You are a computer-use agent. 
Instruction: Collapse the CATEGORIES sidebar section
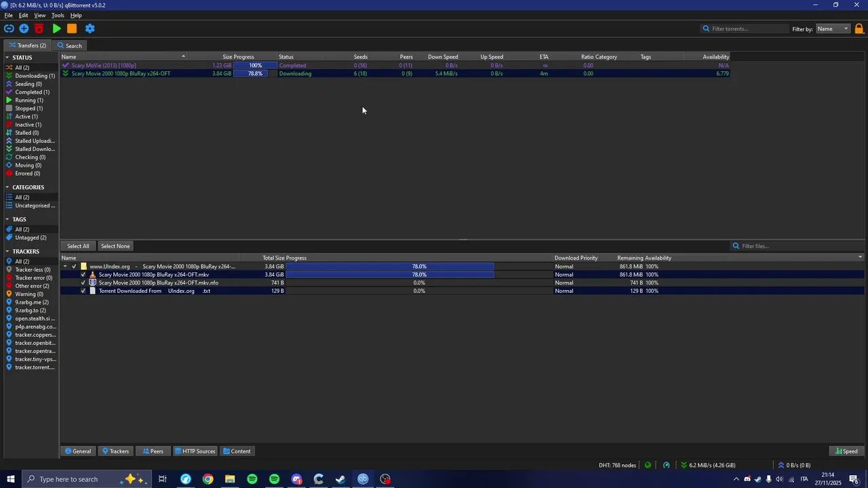7,187
